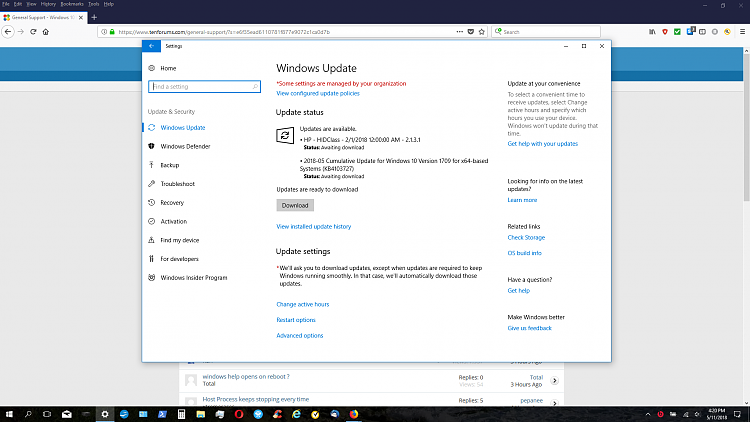Click Get help with your updates

[x=542, y=144]
